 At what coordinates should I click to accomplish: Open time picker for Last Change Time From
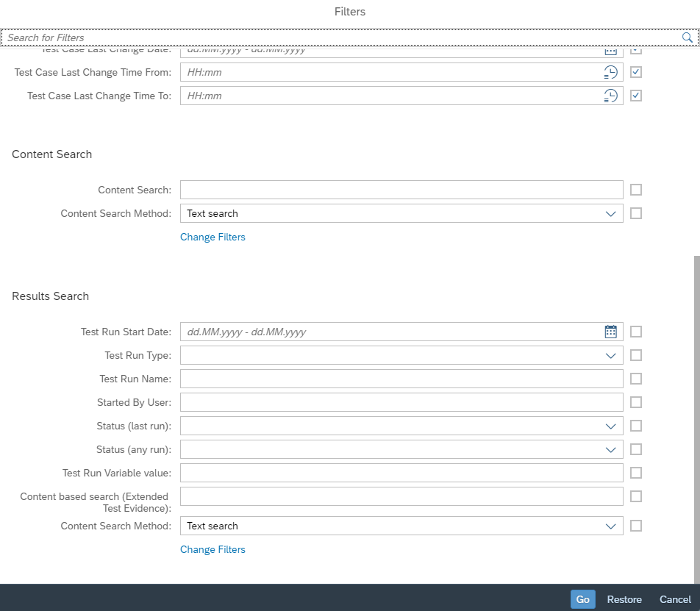coord(610,72)
